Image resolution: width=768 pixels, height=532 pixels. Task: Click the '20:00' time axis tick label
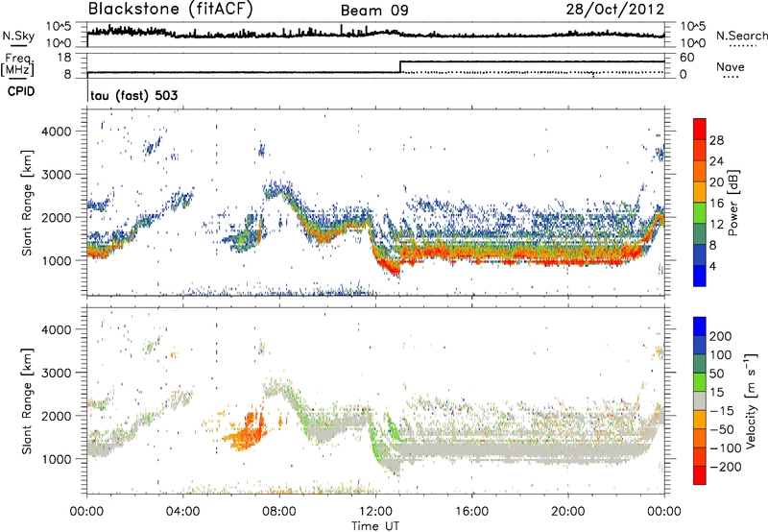pyautogui.click(x=567, y=512)
